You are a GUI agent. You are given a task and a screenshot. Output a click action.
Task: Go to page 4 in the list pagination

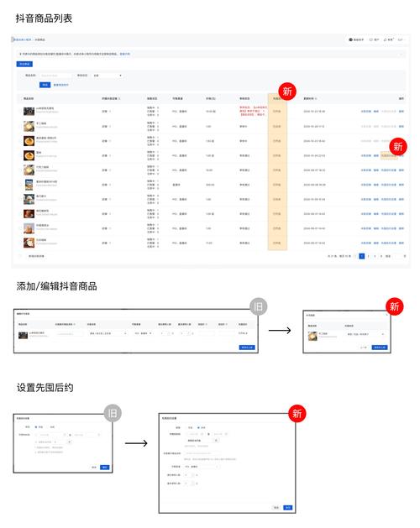click(x=381, y=256)
